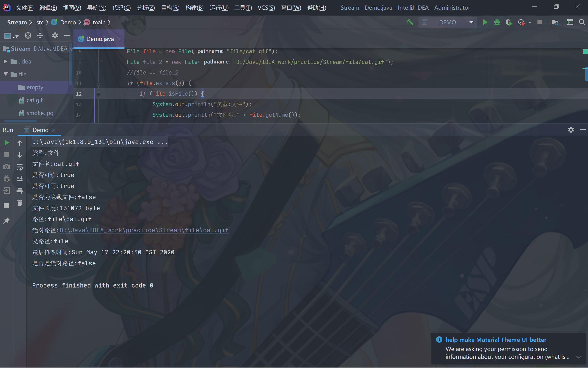Viewport: 588px width, 368px height.
Task: Click the profiler run icon in toolbar
Action: tap(521, 22)
